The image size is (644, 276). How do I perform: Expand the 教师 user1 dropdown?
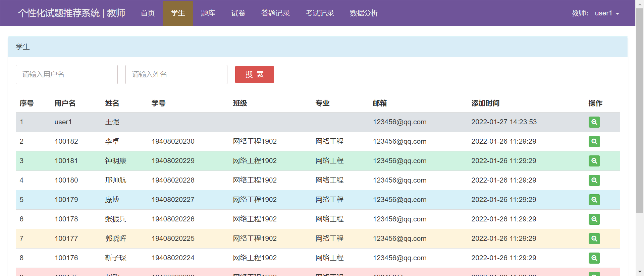click(x=595, y=13)
